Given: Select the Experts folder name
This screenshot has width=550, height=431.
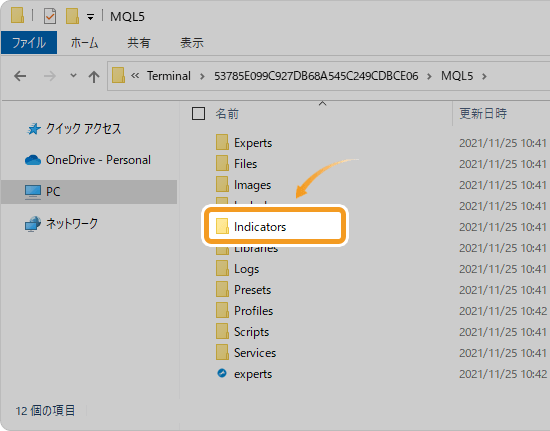Looking at the screenshot, I should (253, 143).
